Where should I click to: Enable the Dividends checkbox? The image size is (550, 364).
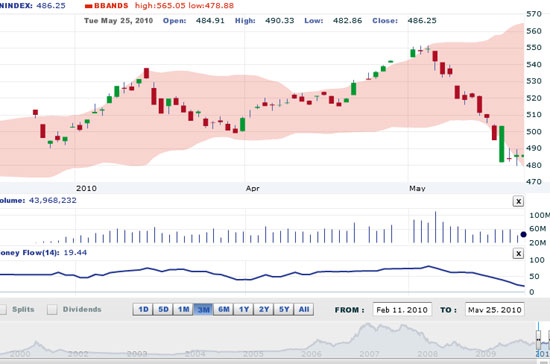pyautogui.click(x=52, y=309)
